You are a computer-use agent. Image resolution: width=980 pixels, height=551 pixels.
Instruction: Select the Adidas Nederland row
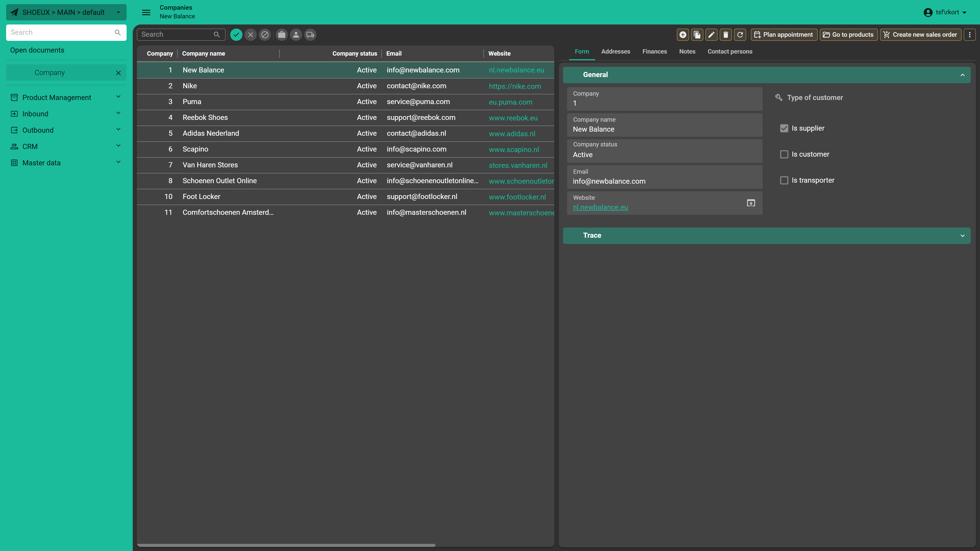[346, 133]
